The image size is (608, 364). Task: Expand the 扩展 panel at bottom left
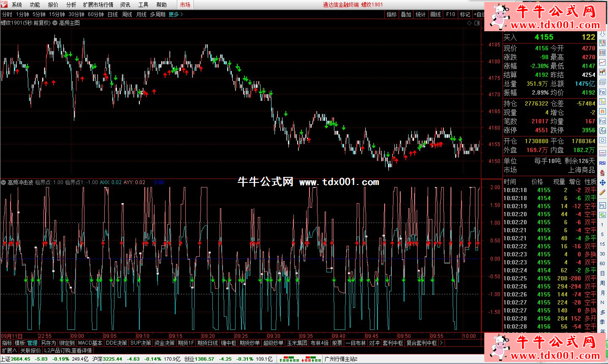9,350
